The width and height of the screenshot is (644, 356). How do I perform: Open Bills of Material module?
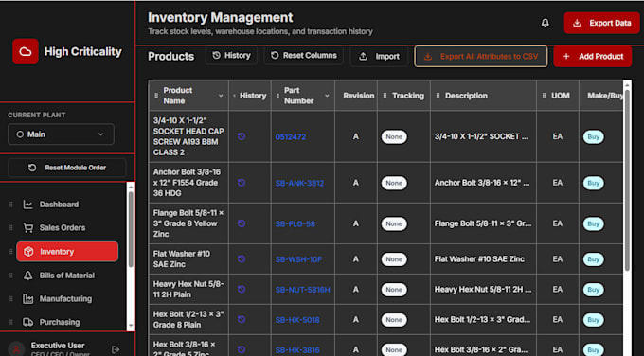(x=66, y=276)
